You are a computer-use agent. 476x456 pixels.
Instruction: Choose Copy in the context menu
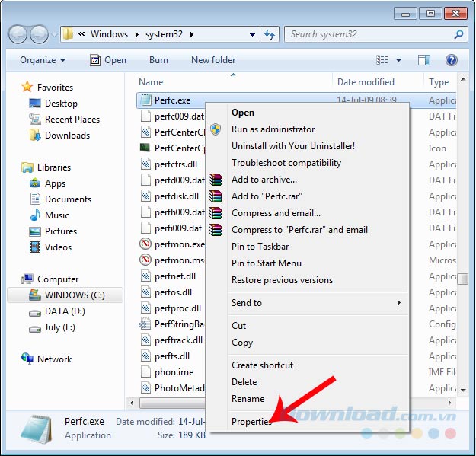242,343
